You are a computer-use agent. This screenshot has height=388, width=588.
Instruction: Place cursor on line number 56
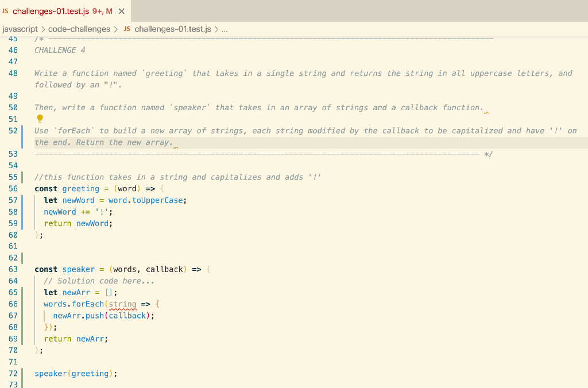[13, 188]
